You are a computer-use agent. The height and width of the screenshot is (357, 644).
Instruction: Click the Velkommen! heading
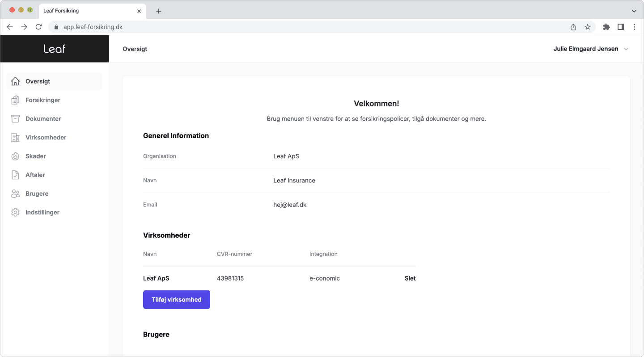(x=377, y=104)
